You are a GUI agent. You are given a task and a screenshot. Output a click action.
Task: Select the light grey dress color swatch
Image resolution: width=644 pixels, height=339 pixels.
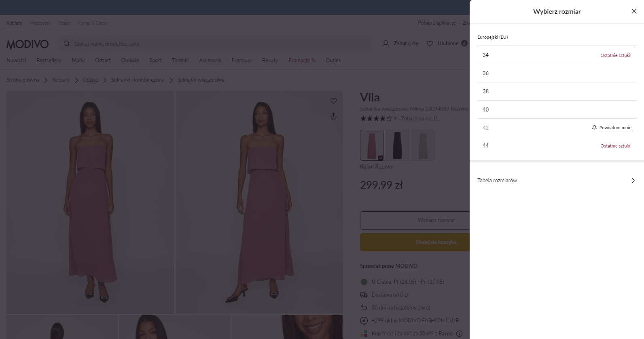423,145
